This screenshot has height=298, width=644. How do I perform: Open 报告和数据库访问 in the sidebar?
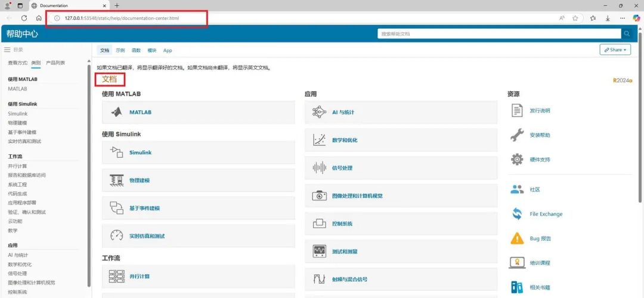tap(27, 175)
